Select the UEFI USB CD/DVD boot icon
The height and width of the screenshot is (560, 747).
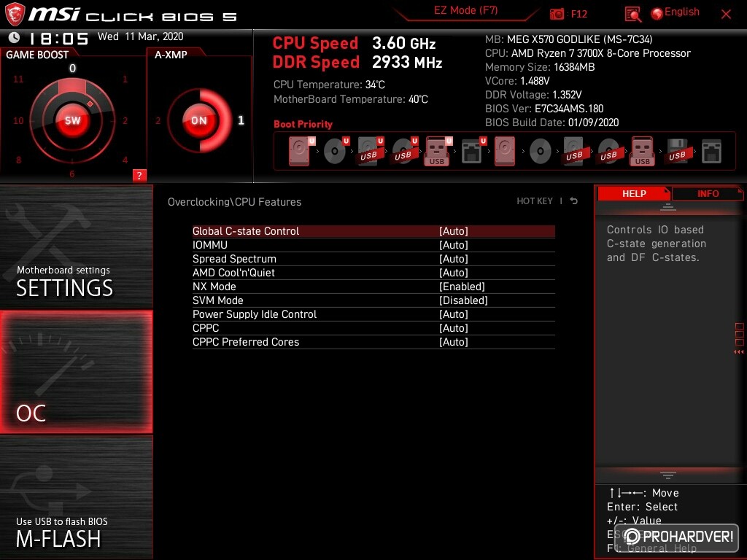click(404, 152)
